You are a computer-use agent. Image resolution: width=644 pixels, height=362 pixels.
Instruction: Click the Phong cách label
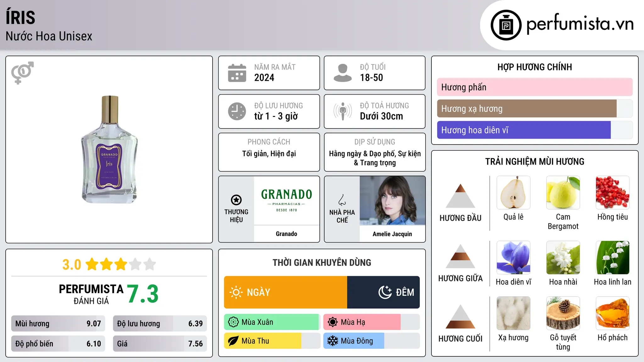pos(269,142)
